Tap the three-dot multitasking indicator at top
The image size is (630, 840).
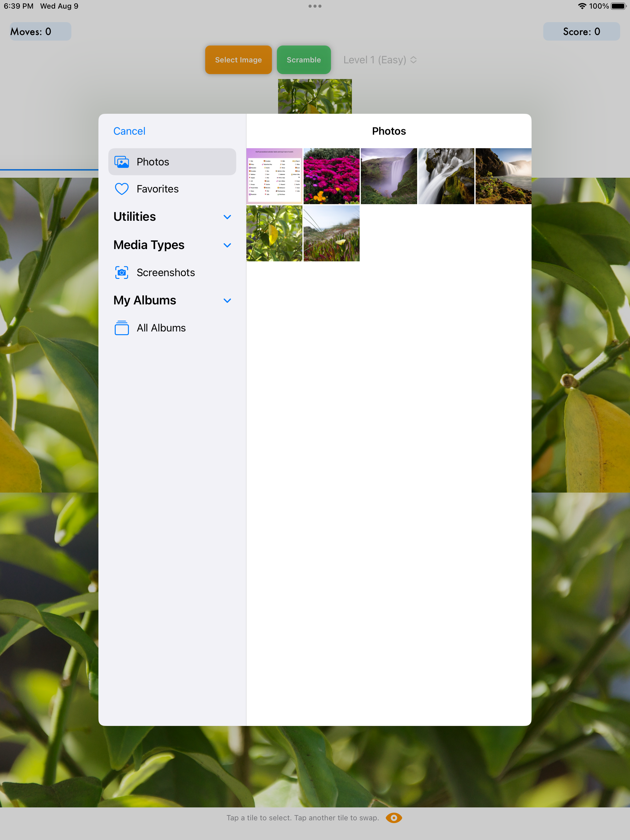(315, 6)
